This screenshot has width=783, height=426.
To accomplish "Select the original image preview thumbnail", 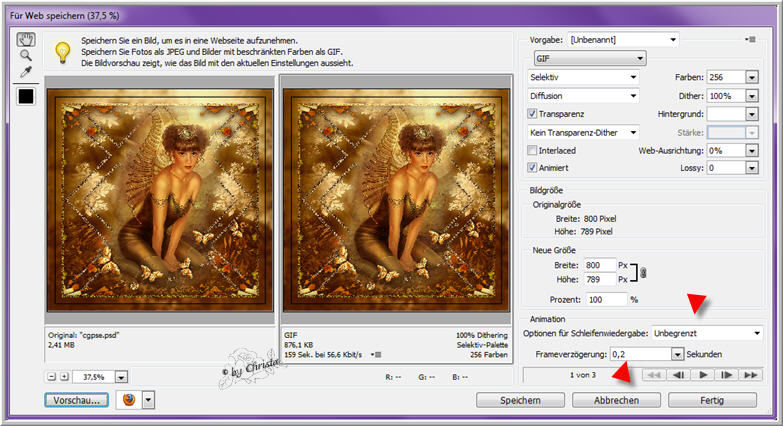I will tap(160, 200).
